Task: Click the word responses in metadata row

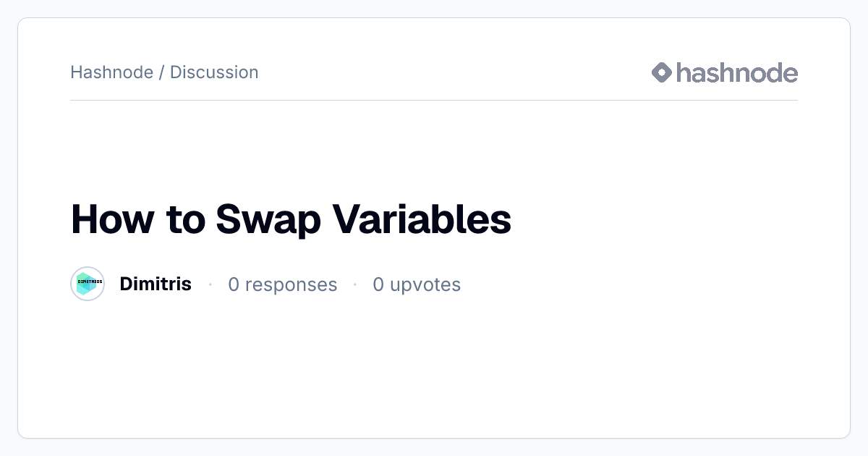Action: tap(292, 285)
